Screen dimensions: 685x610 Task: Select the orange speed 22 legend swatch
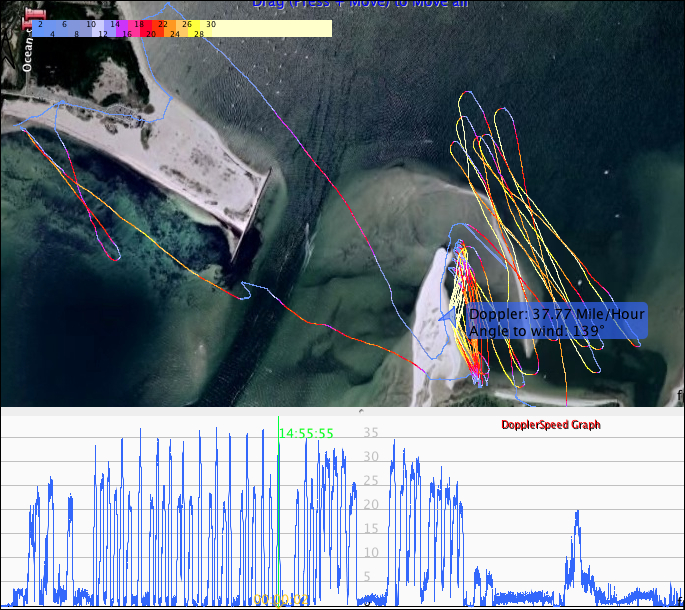[162, 23]
